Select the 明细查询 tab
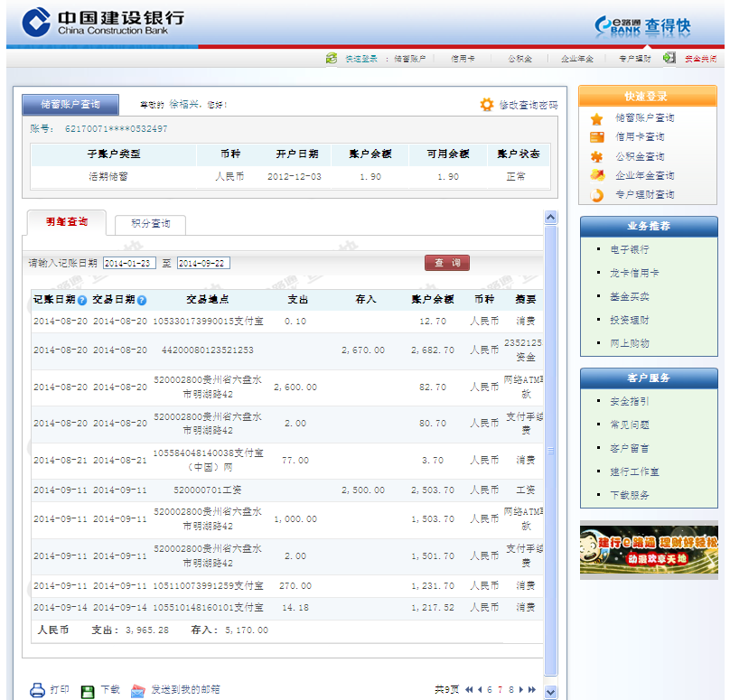The image size is (730, 700). pyautogui.click(x=65, y=222)
